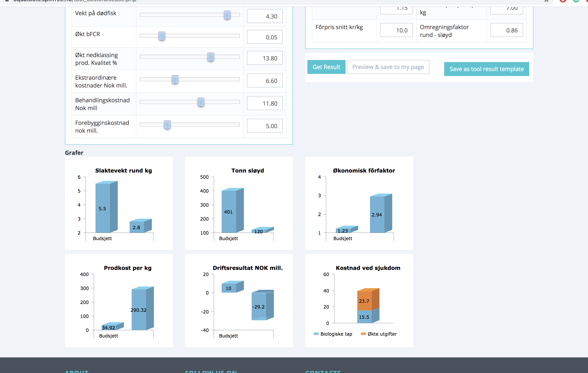Click the Ekstraordinære kostnader slider handle
The width and height of the screenshot is (588, 373).
[175, 79]
